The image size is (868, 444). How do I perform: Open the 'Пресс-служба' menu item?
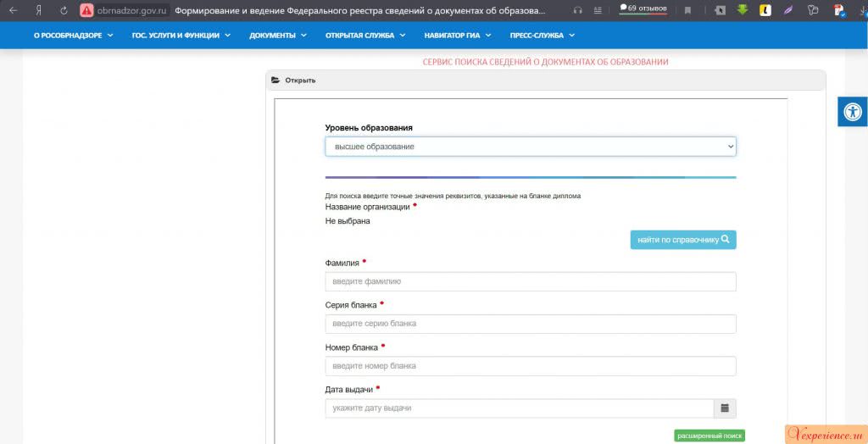[x=542, y=36]
